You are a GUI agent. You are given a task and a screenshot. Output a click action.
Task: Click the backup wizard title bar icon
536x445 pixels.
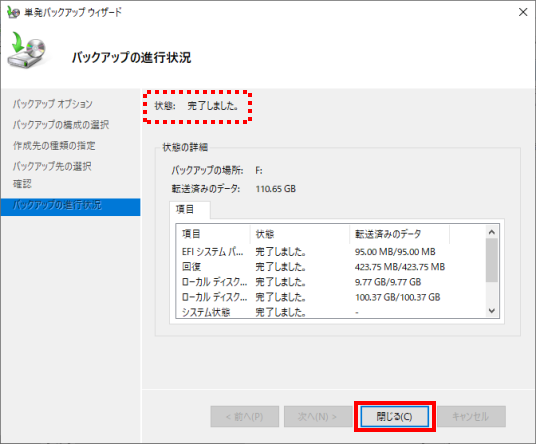coord(13,12)
